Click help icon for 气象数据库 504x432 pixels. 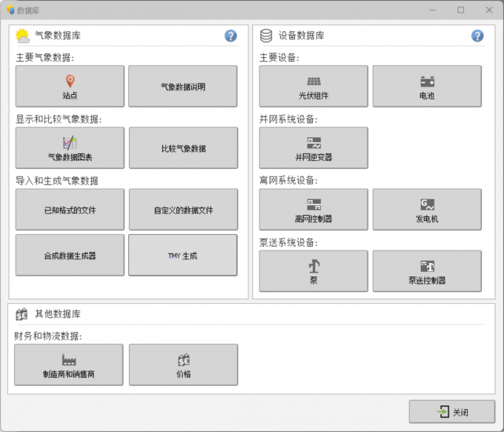(231, 36)
